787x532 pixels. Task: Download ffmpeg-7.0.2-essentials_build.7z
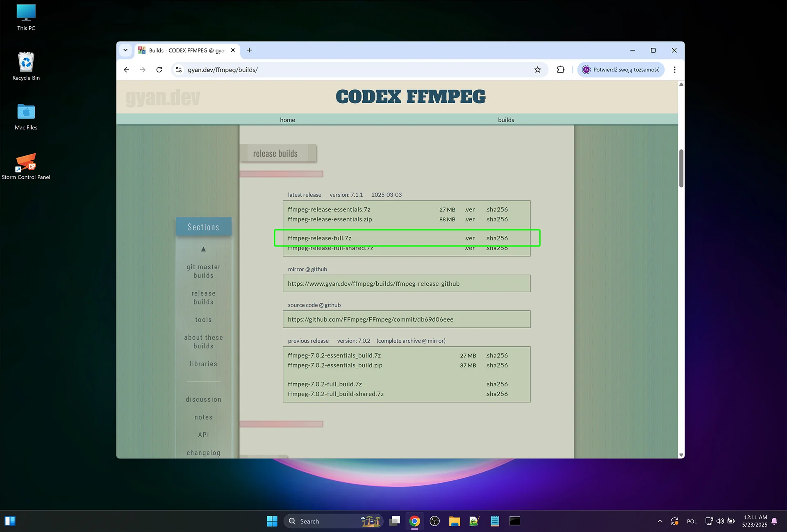coord(334,355)
